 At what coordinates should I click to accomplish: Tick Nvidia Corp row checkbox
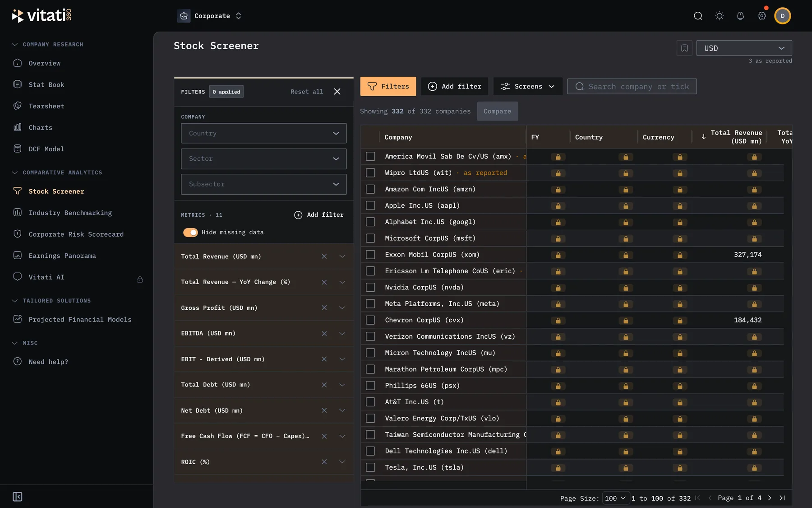click(370, 287)
